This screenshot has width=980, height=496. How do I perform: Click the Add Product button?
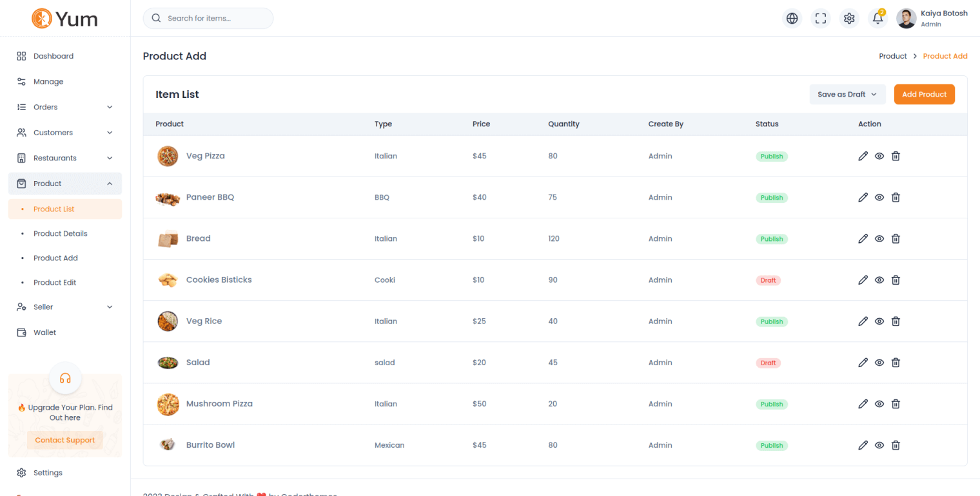[924, 94]
